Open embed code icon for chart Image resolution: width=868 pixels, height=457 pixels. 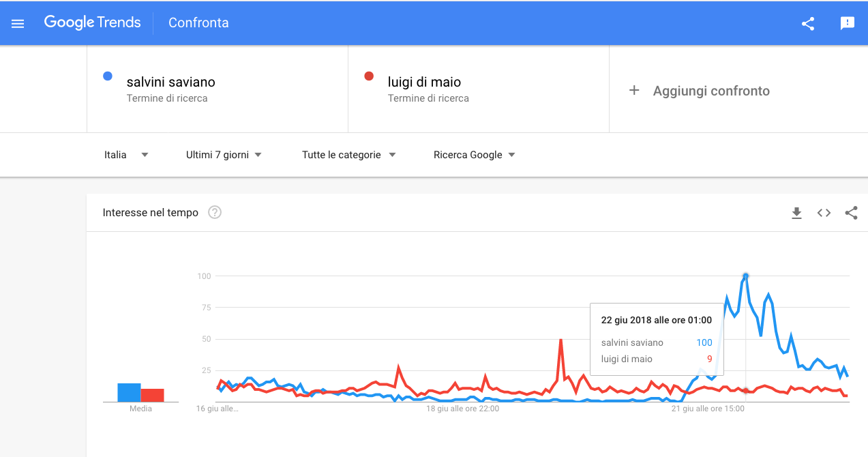(x=824, y=213)
